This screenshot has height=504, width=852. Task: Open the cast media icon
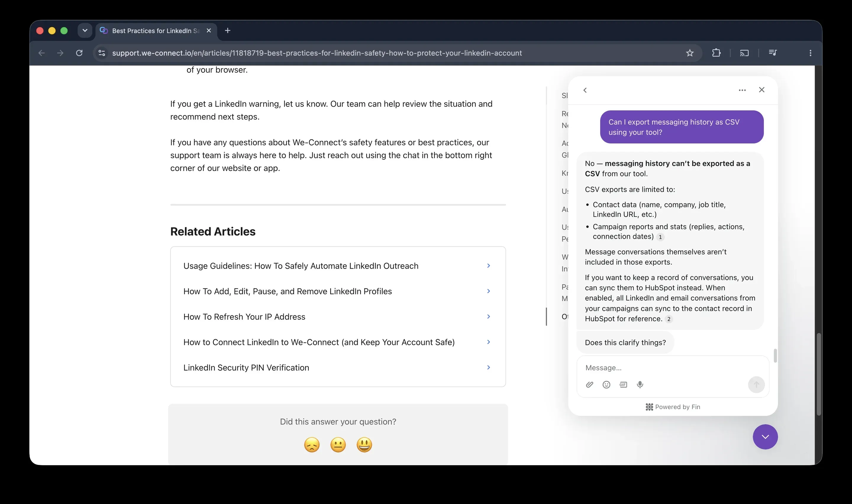[x=744, y=53]
